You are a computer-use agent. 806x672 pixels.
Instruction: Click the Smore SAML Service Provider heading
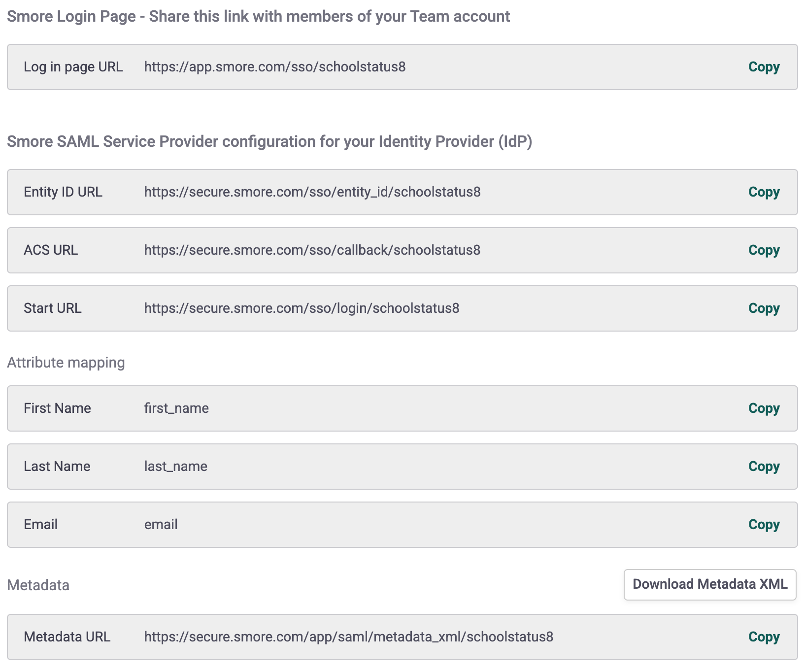coord(269,142)
